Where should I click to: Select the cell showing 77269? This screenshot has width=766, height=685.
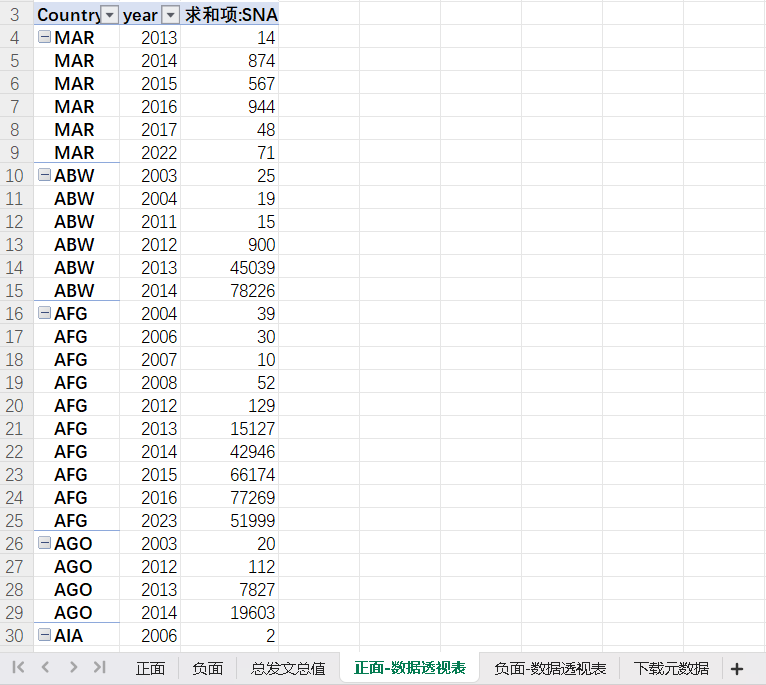230,497
